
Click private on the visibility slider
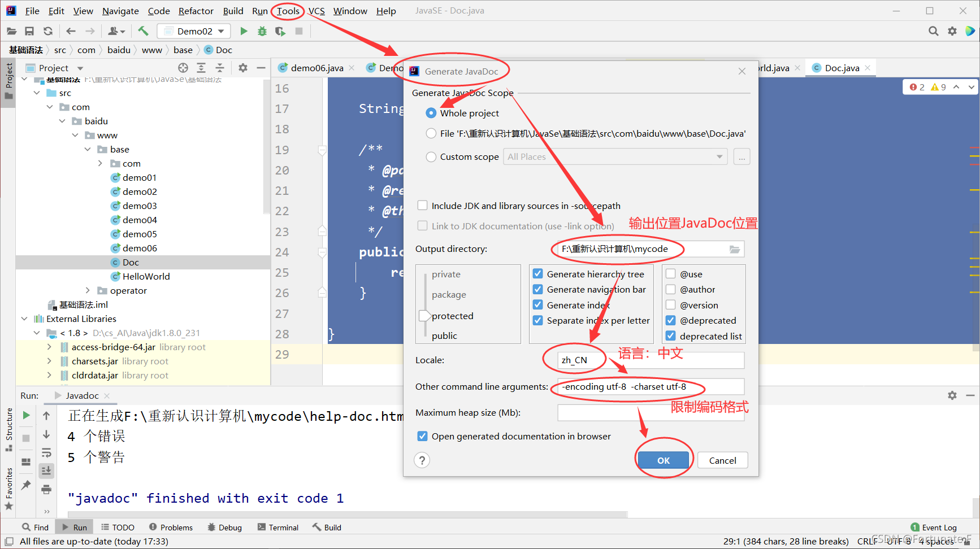click(x=446, y=274)
